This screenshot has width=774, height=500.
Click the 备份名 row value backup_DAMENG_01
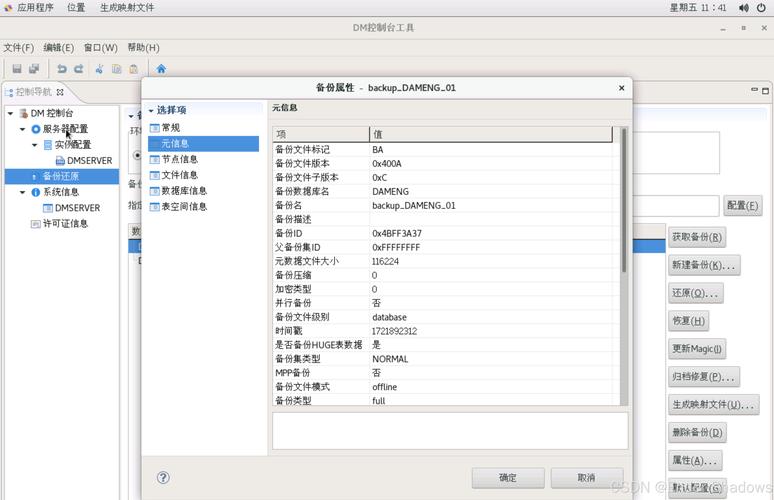pos(414,205)
